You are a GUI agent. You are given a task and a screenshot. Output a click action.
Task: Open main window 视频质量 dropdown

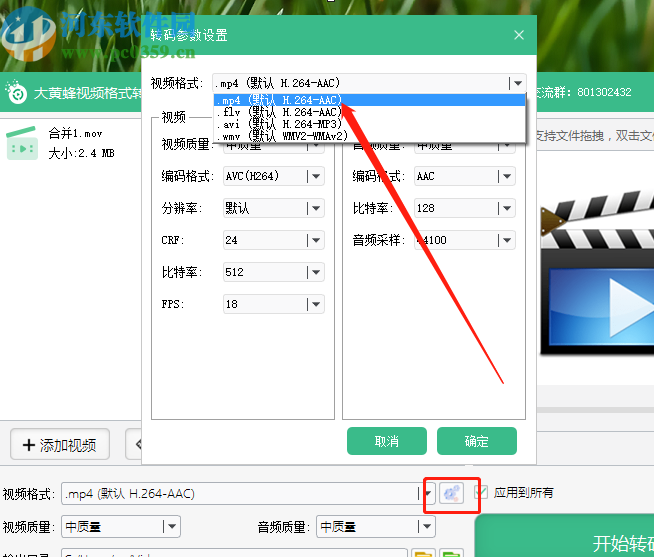pyautogui.click(x=121, y=527)
